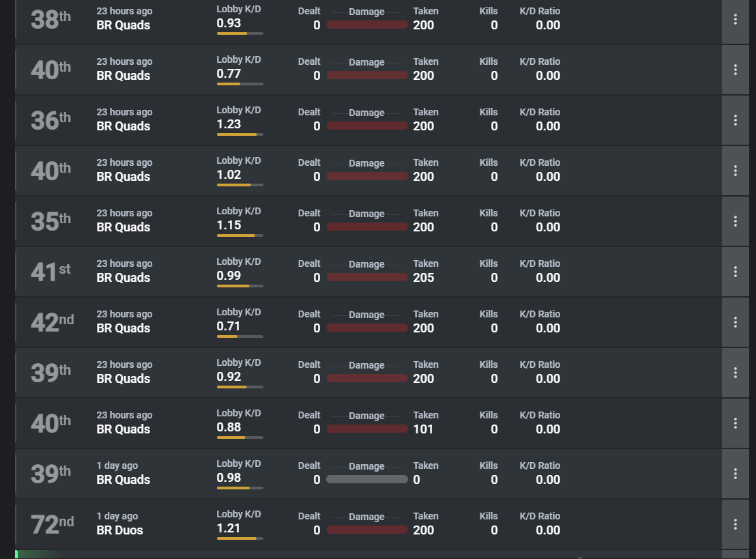The image size is (756, 559).
Task: Open kebab menu for 42nd place match
Action: [735, 322]
